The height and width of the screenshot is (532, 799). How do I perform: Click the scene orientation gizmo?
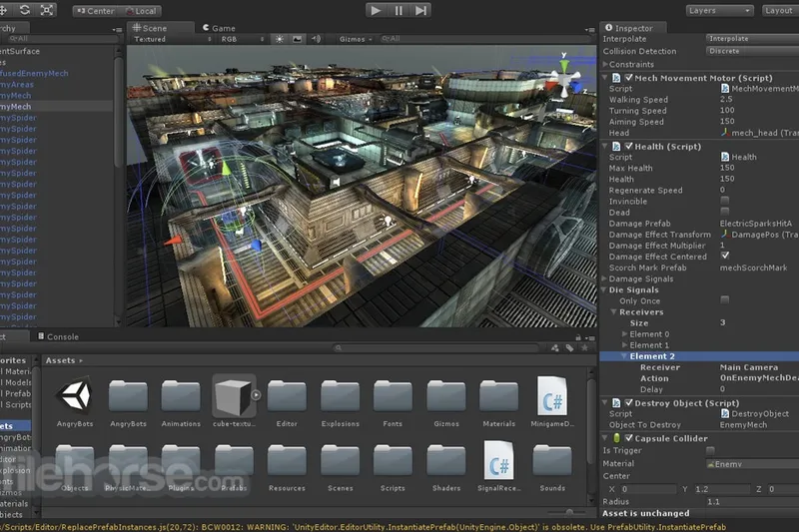564,78
